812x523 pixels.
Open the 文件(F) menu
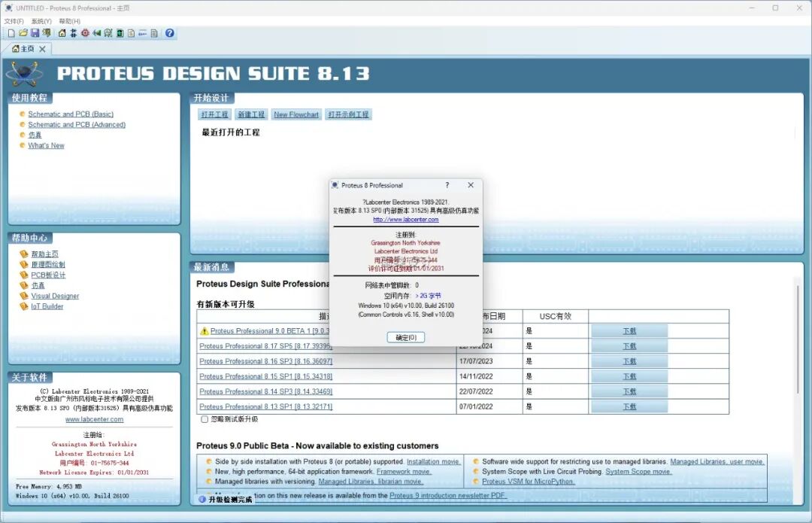14,20
